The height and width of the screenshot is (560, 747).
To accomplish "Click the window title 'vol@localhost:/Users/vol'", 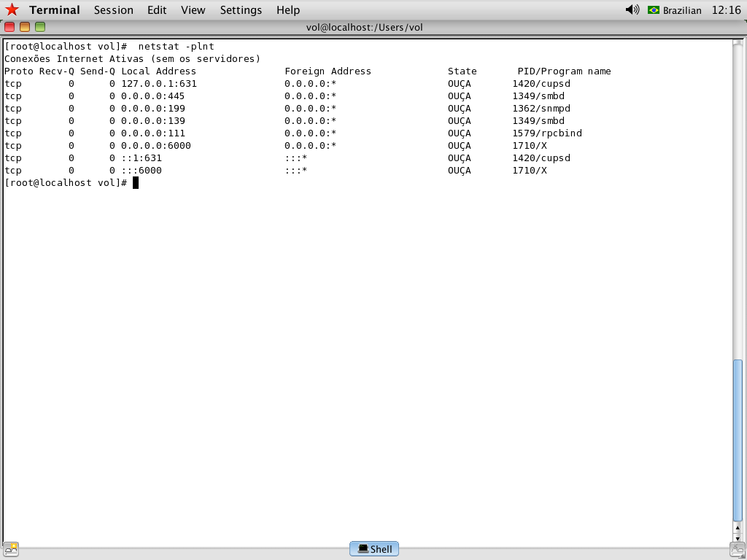I will tap(365, 27).
